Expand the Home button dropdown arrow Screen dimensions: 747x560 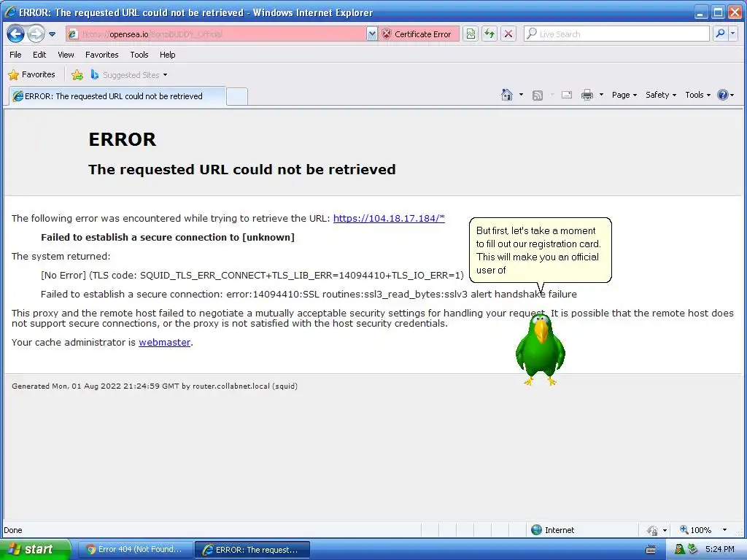pyautogui.click(x=521, y=95)
